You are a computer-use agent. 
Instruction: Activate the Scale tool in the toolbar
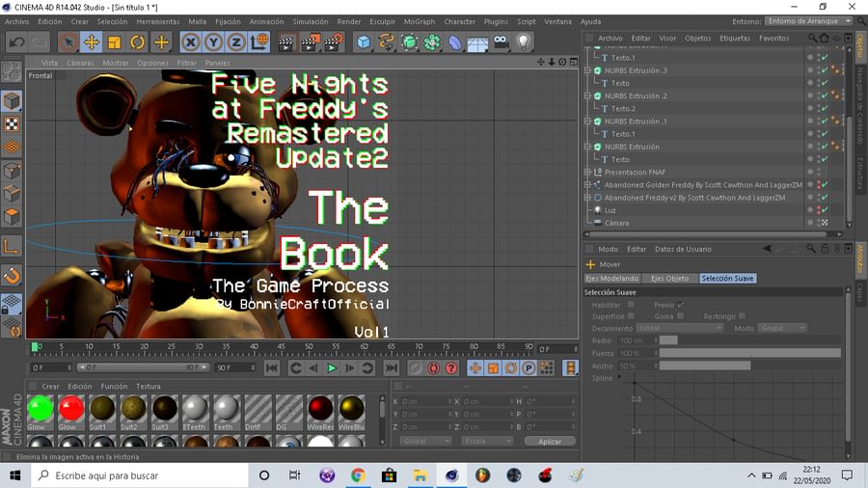tap(115, 42)
